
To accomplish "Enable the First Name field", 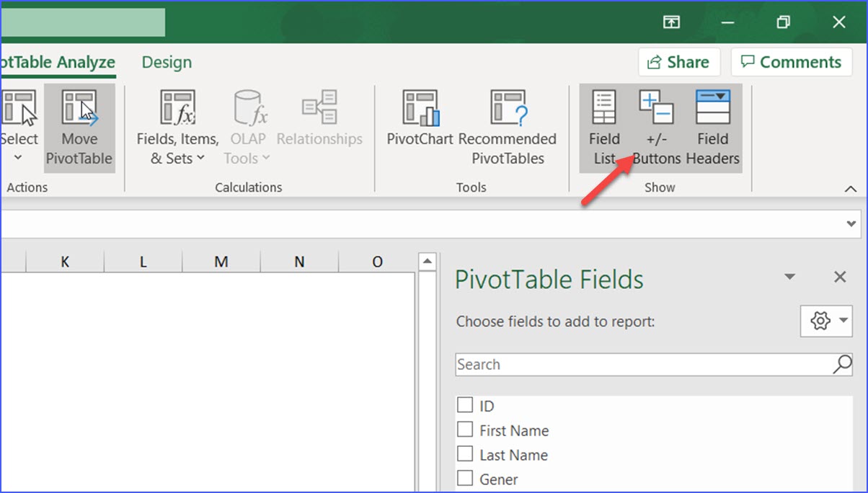I will pos(464,430).
